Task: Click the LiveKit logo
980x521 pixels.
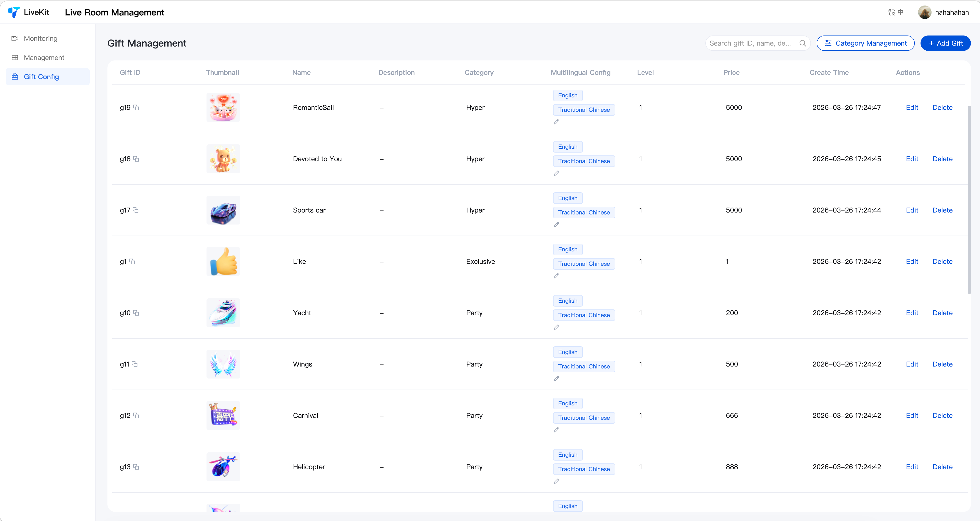Action: [x=14, y=12]
